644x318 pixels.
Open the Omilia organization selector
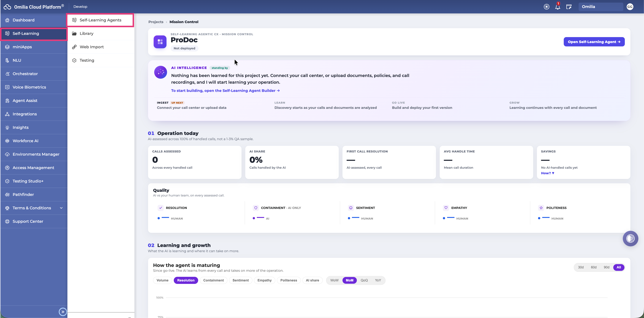(x=600, y=7)
